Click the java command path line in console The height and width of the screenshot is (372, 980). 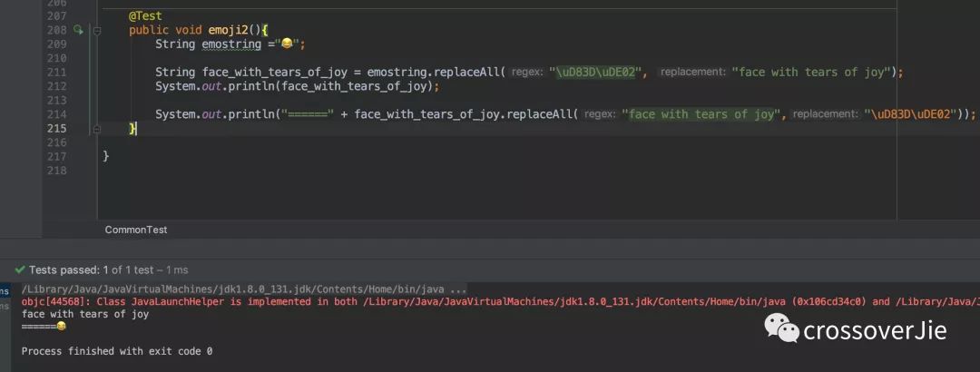click(244, 289)
